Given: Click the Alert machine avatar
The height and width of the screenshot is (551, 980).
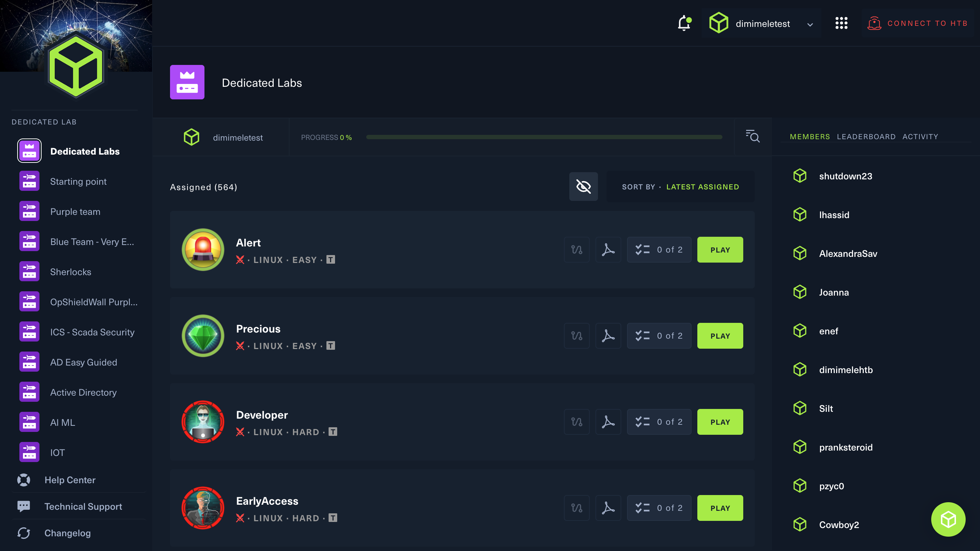Looking at the screenshot, I should (x=203, y=250).
